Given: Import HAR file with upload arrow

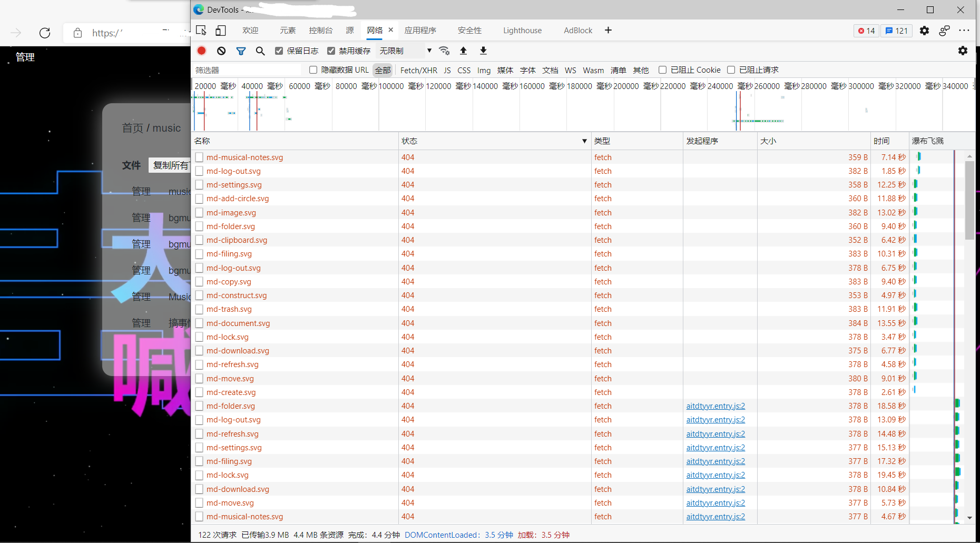Looking at the screenshot, I should point(464,51).
